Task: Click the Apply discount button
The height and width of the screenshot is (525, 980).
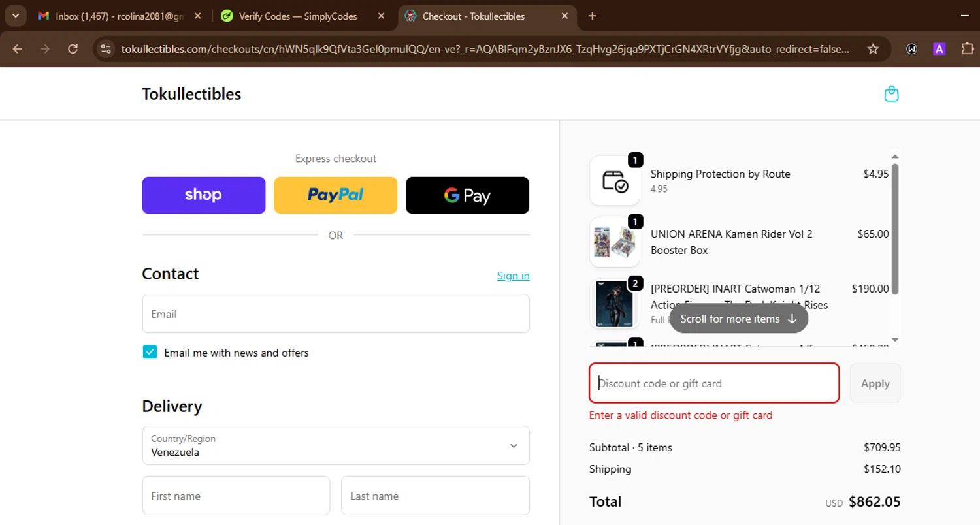Action: click(x=875, y=383)
